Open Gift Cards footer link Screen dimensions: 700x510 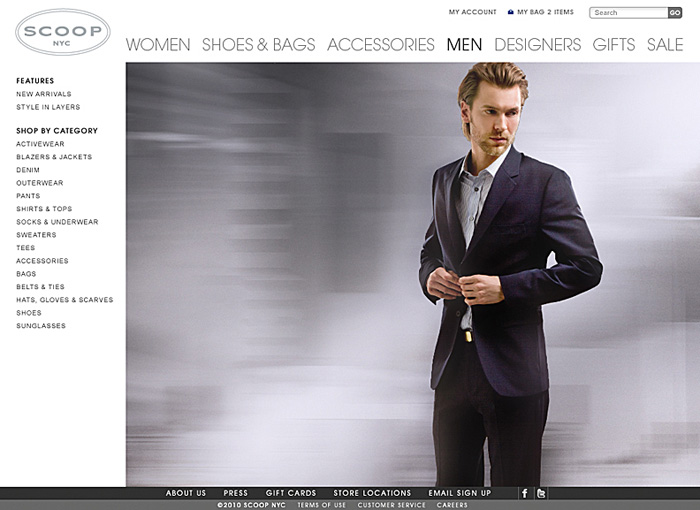pyautogui.click(x=291, y=493)
